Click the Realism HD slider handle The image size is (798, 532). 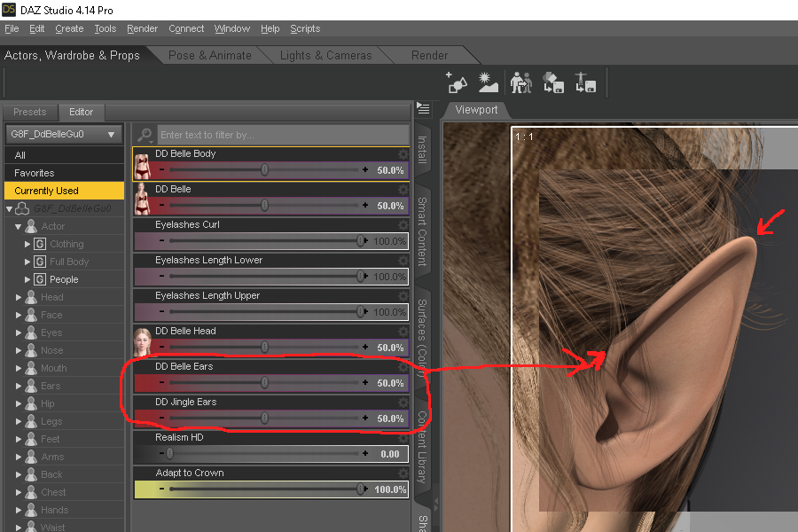coord(170,453)
